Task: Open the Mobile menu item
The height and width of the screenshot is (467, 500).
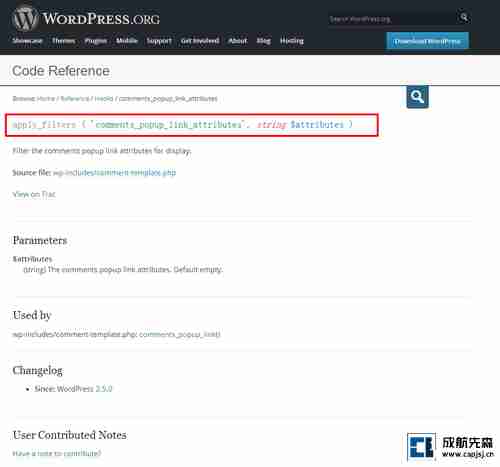Action: 127,41
